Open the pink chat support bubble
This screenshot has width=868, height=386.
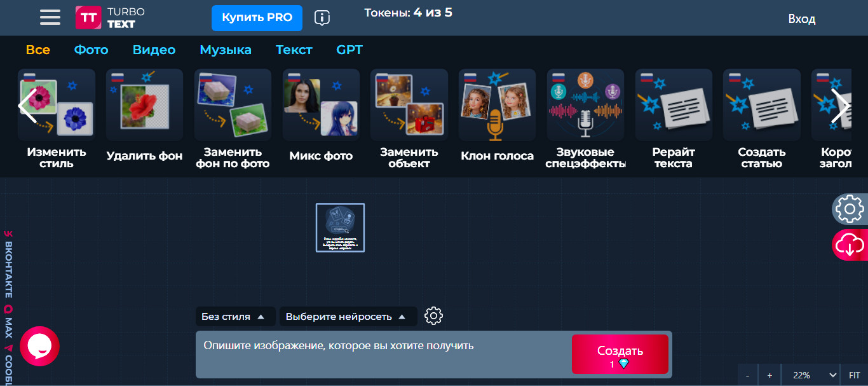(39, 347)
